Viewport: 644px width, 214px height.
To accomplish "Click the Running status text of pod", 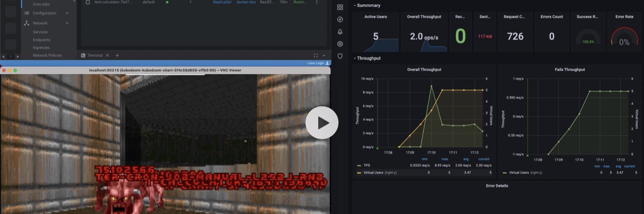I will point(300,2).
